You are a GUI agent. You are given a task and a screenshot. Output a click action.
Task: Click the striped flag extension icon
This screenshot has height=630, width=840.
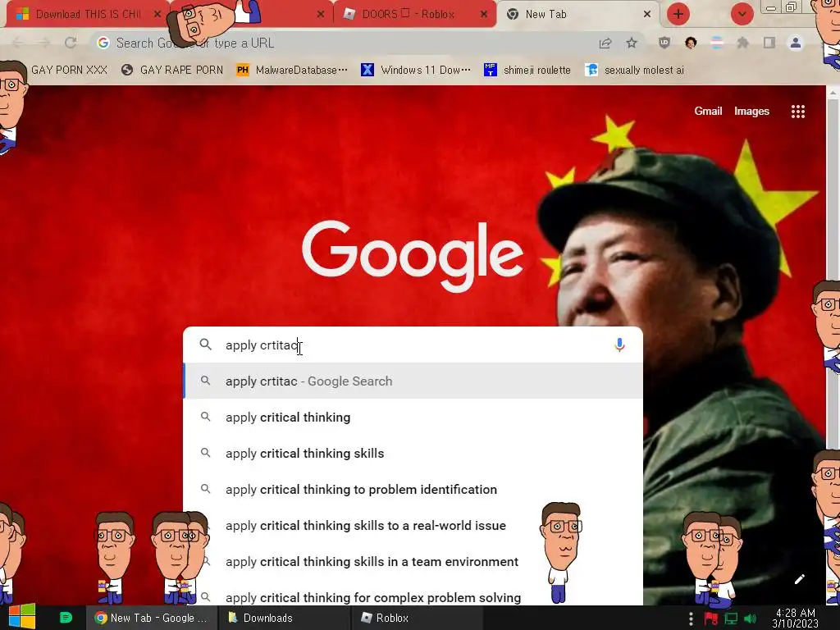point(717,43)
